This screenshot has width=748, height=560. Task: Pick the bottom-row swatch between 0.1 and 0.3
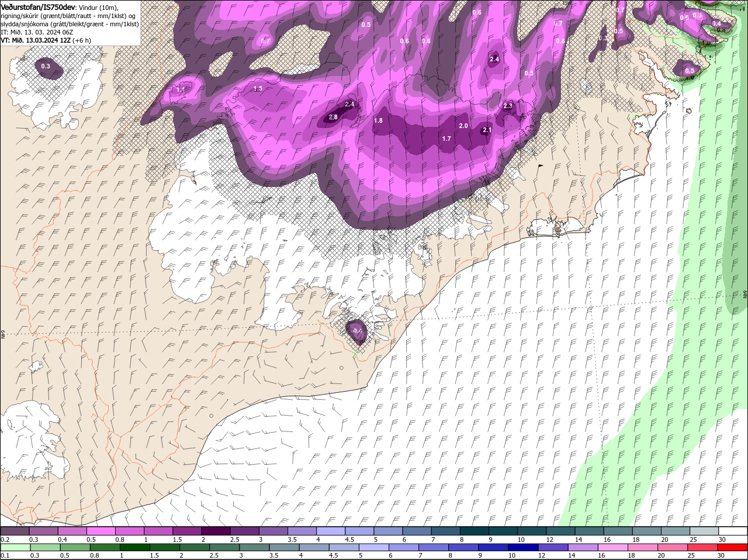coord(15,547)
